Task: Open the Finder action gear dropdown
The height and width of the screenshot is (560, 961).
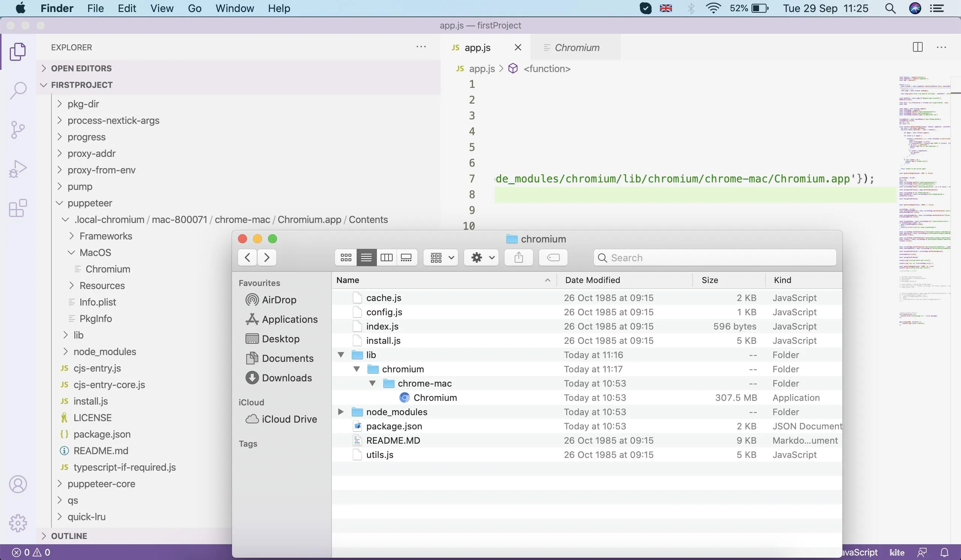Action: point(481,258)
